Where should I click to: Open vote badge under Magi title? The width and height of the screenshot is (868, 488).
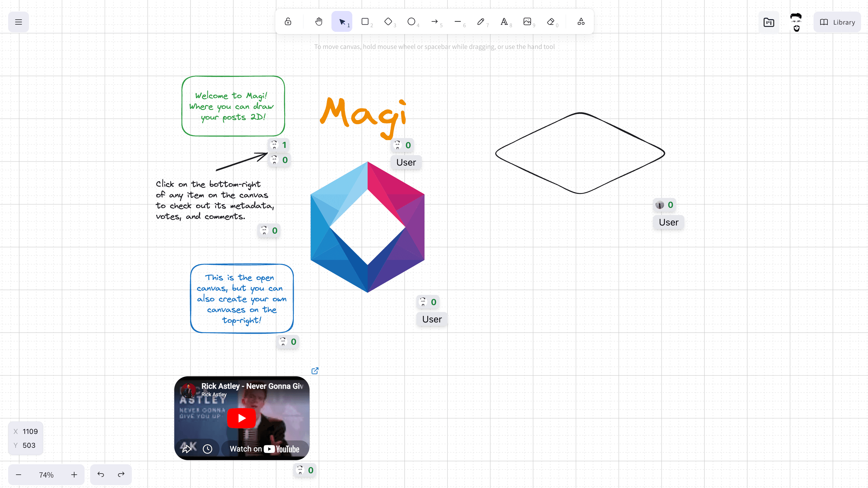click(403, 145)
